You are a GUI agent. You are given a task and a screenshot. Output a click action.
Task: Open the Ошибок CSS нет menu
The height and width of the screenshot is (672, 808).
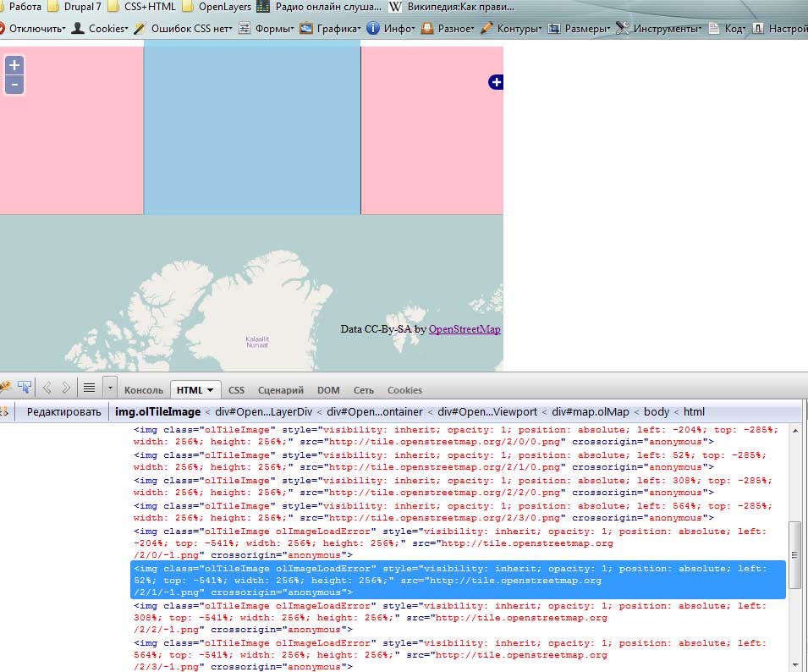click(x=183, y=28)
